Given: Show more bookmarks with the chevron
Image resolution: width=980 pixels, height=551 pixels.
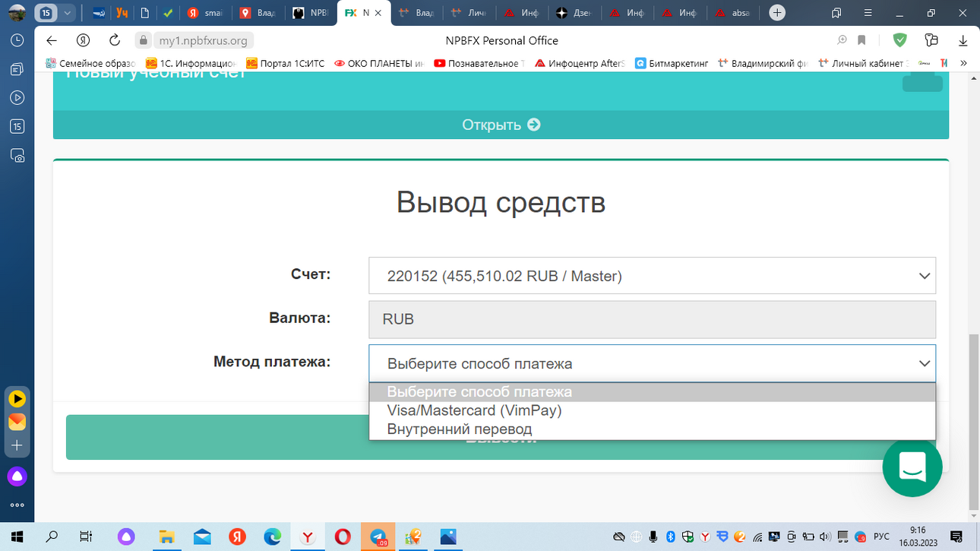Looking at the screenshot, I should pyautogui.click(x=964, y=64).
